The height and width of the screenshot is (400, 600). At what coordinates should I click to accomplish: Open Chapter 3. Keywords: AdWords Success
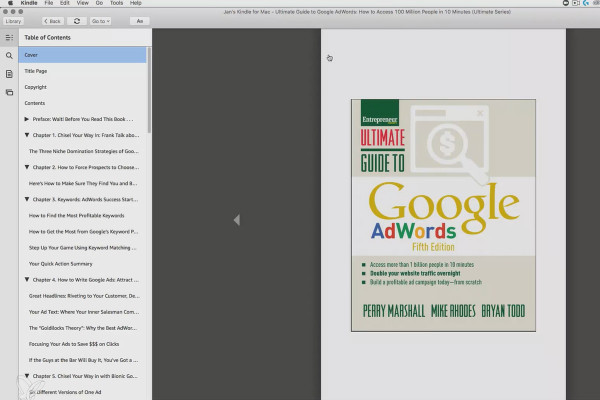point(85,199)
